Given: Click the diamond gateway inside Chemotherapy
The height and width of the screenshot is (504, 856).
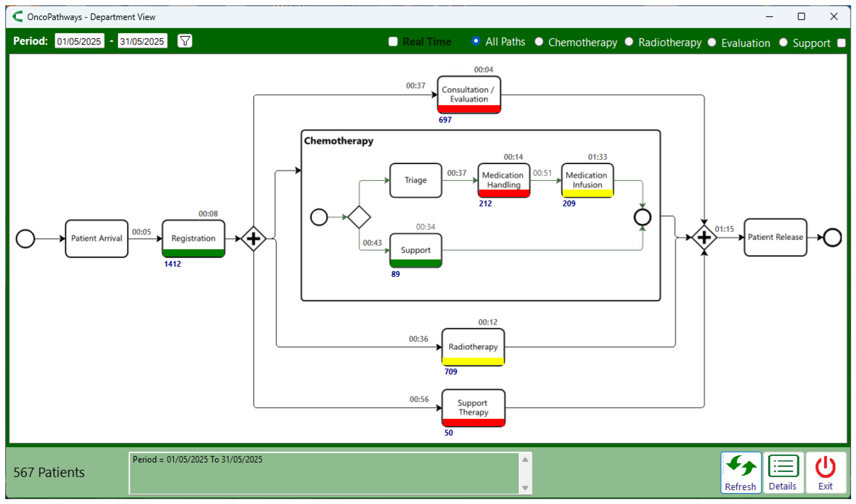Looking at the screenshot, I should 359,217.
